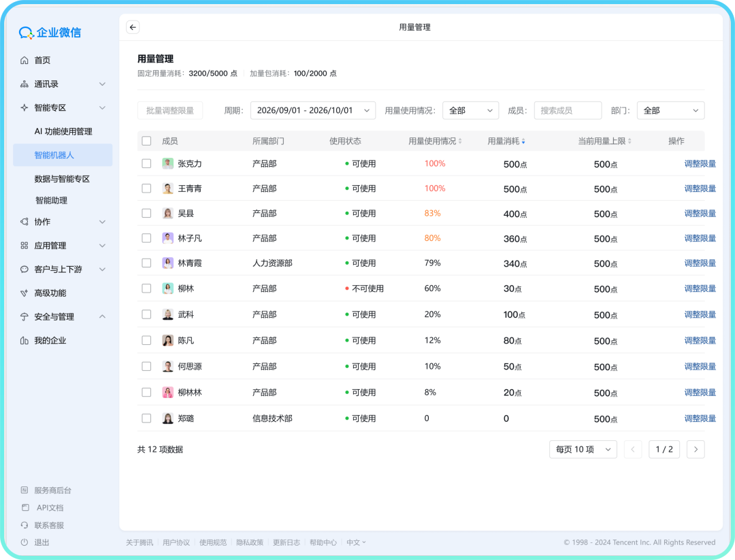Click the 安全与管理 umbrella icon
The width and height of the screenshot is (735, 560).
click(24, 317)
